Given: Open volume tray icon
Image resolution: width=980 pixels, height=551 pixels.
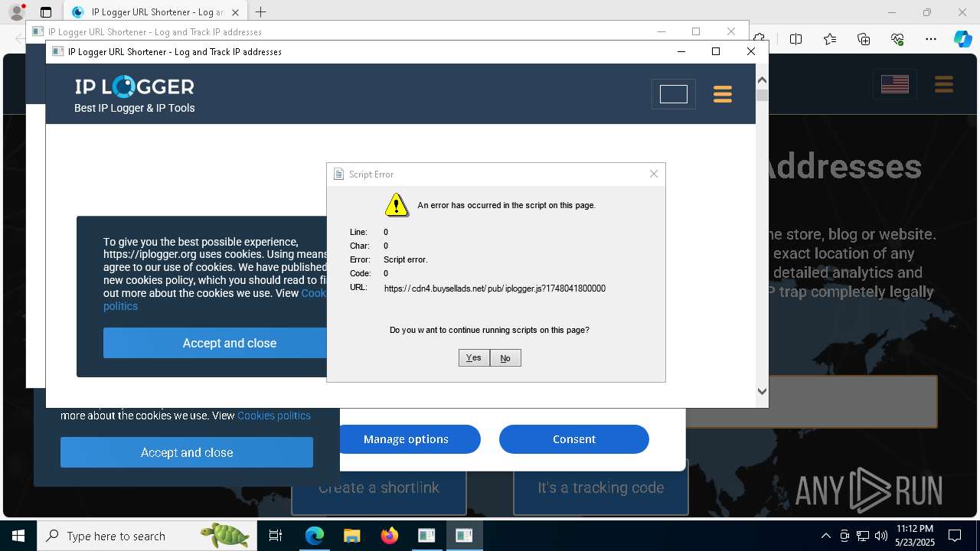Looking at the screenshot, I should click(881, 536).
